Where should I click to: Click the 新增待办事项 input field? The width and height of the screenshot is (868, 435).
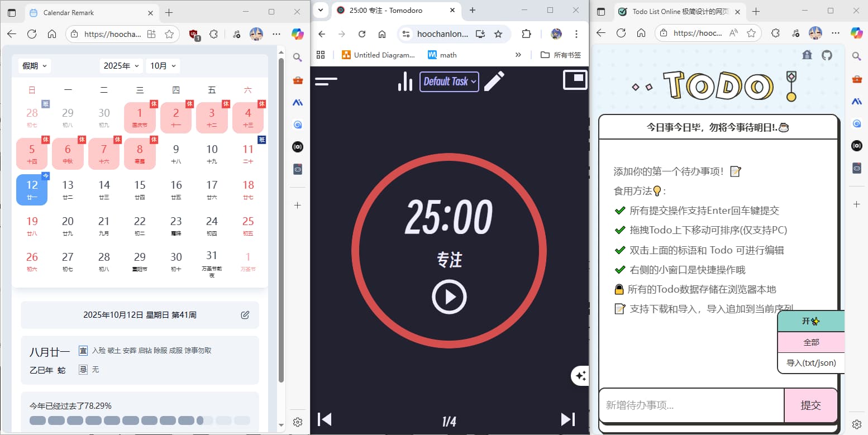point(691,405)
